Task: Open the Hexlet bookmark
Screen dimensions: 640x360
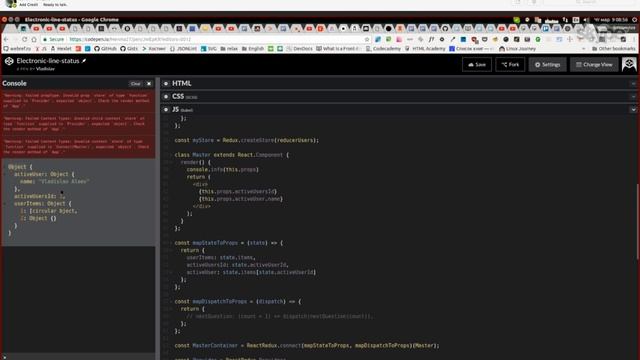Action: pos(61,49)
